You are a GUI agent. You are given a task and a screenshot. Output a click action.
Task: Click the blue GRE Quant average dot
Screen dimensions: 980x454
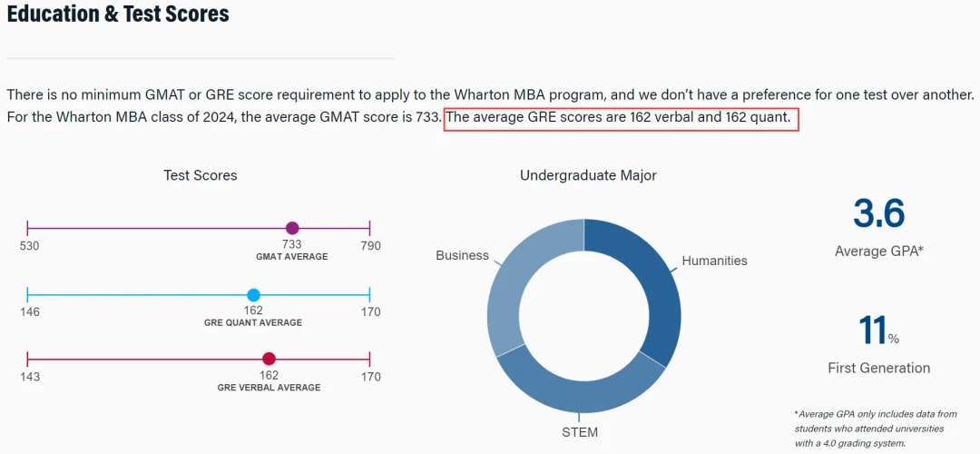pos(253,295)
